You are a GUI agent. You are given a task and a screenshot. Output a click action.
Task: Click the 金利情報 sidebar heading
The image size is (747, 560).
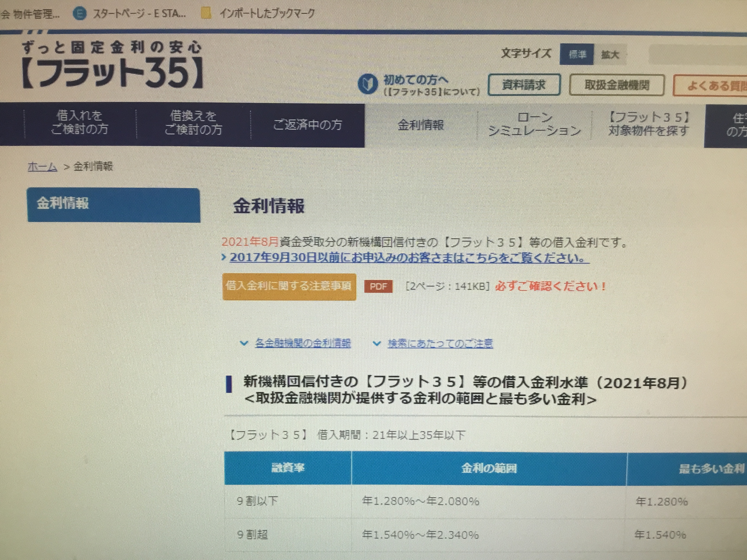114,205
